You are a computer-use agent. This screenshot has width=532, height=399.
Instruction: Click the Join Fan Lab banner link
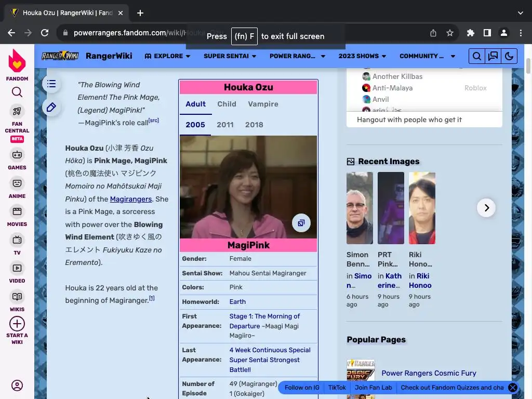[x=373, y=388]
